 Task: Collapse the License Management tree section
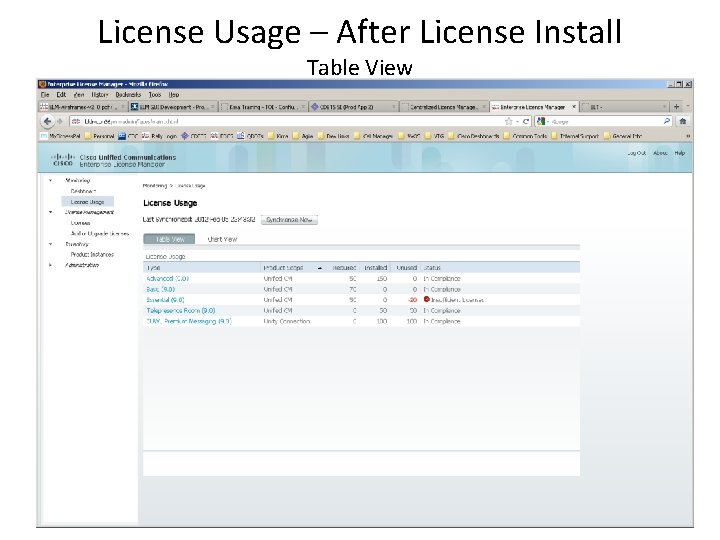(x=51, y=212)
